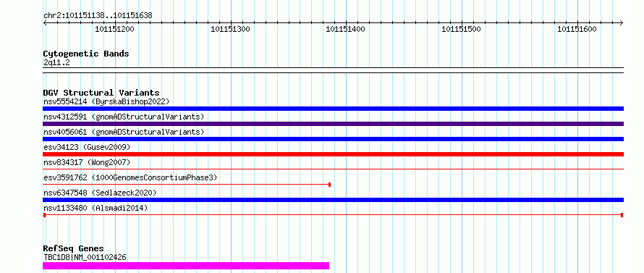Click the red end marker of esv3591762

click(x=330, y=185)
